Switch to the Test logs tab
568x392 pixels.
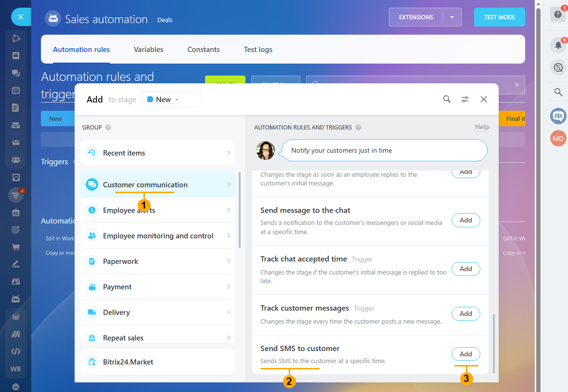click(x=258, y=50)
